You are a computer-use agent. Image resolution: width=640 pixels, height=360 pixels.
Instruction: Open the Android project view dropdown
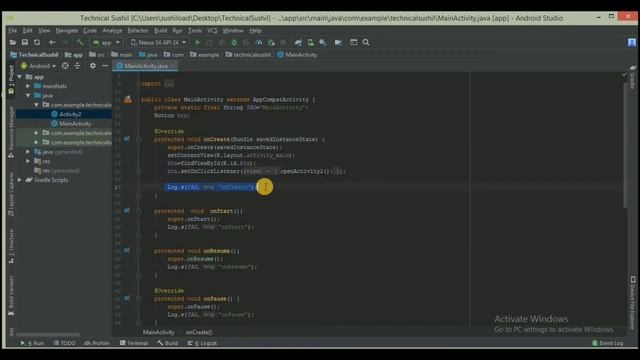tap(38, 66)
